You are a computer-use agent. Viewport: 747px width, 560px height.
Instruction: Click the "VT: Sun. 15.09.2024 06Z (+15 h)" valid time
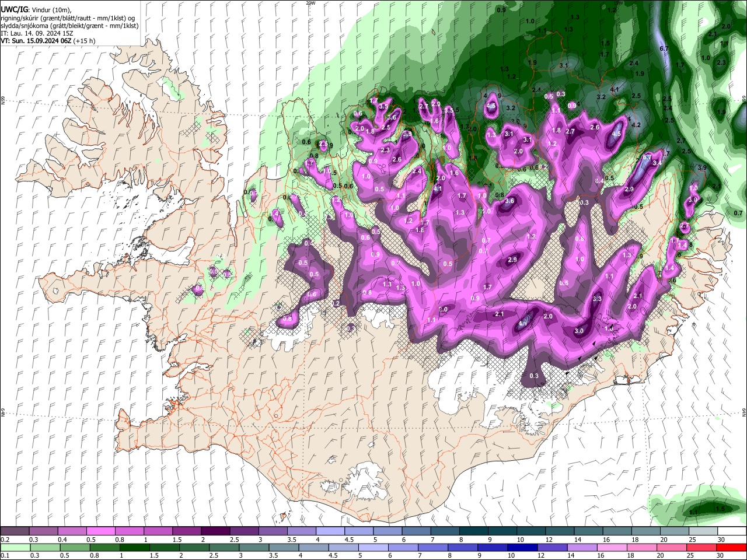tap(48, 41)
